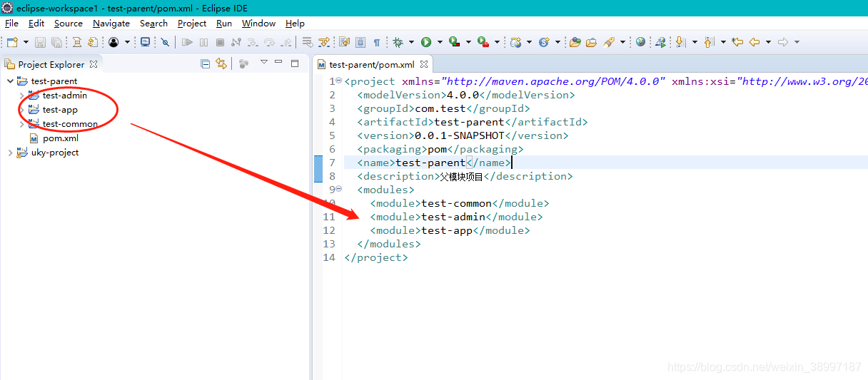Click the Resume debug icon
Image resolution: width=868 pixels, height=380 pixels.
click(x=187, y=42)
